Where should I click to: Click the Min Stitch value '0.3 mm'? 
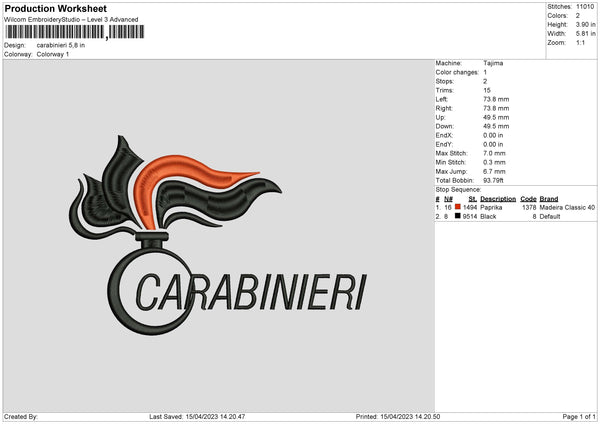point(494,162)
